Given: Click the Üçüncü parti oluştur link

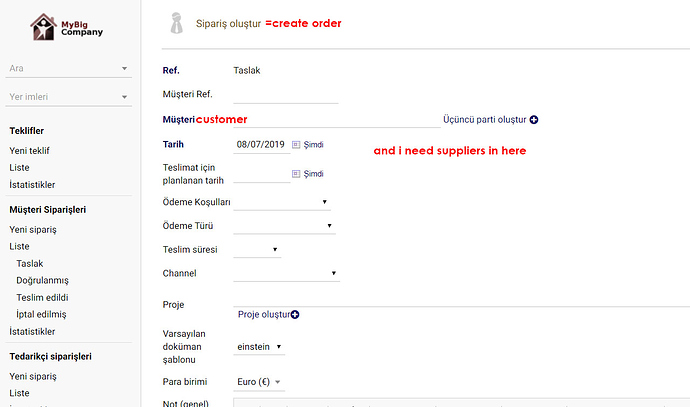Looking at the screenshot, I should pos(484,120).
